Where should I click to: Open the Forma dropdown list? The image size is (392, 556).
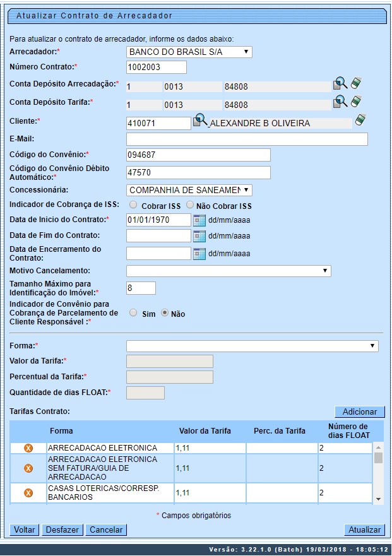(x=252, y=346)
